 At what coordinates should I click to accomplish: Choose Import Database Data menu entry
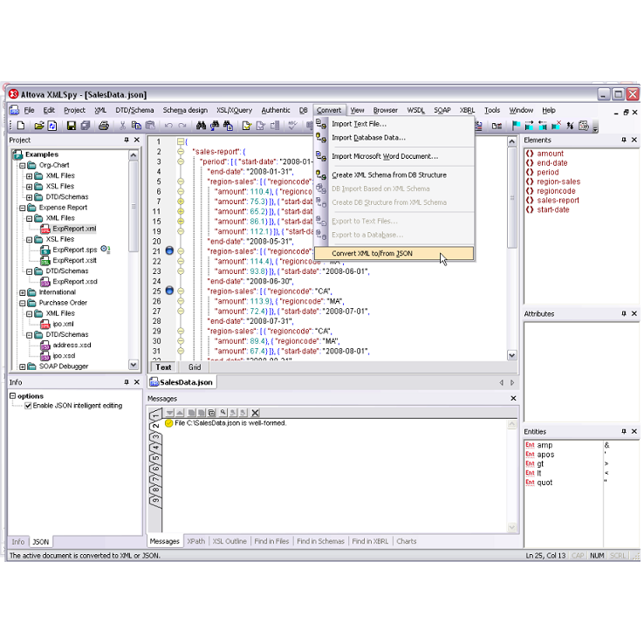coord(394,138)
